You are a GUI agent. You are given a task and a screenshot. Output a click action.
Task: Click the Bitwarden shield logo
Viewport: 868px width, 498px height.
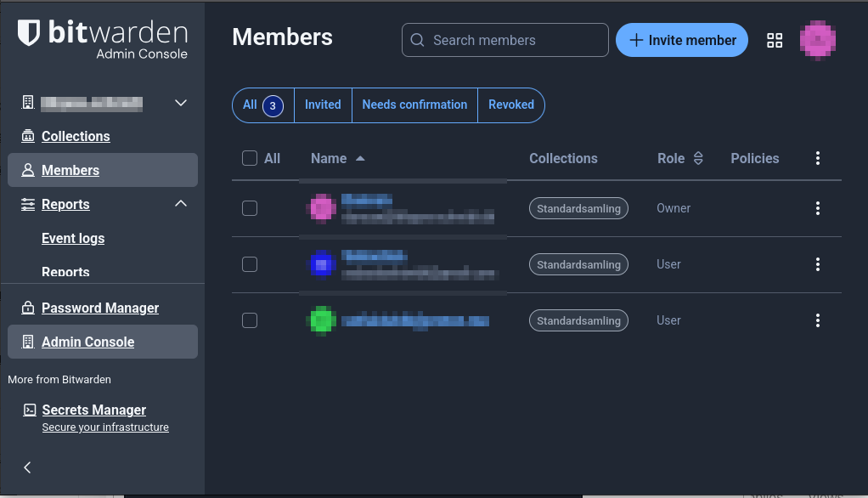click(29, 34)
